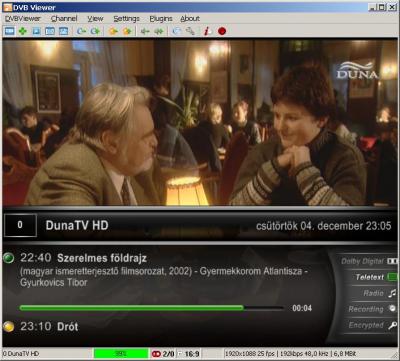This screenshot has width=400, height=361.
Task: Click the Teletext label in the OSD
Action: [x=370, y=277]
